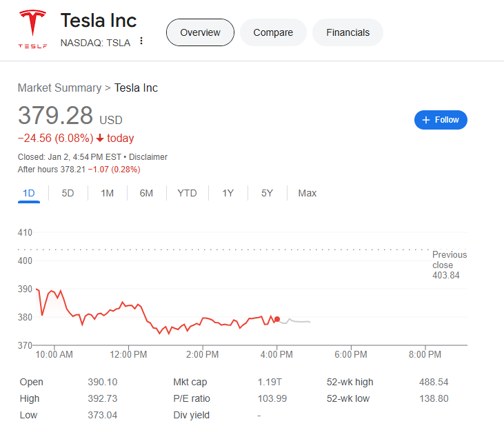This screenshot has width=504, height=428.
Task: Switch chart to 1Y range
Action: click(228, 193)
